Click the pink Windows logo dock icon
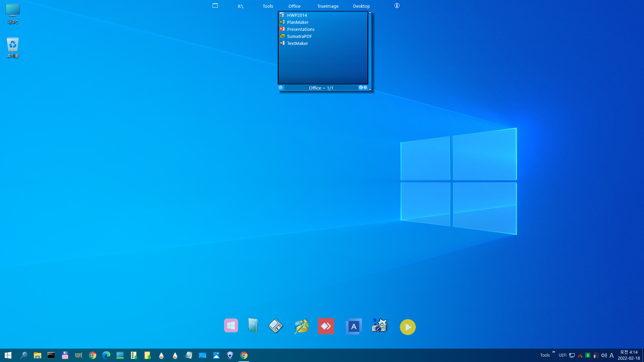Viewport: 644px width, 362px height. point(231,325)
